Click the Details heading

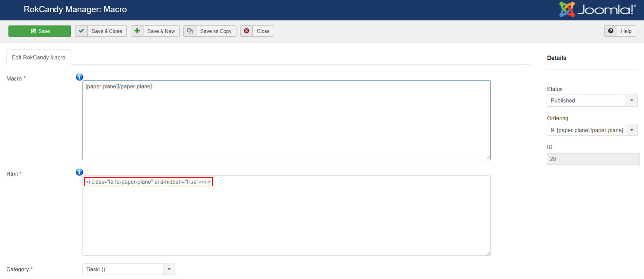pyautogui.click(x=557, y=58)
